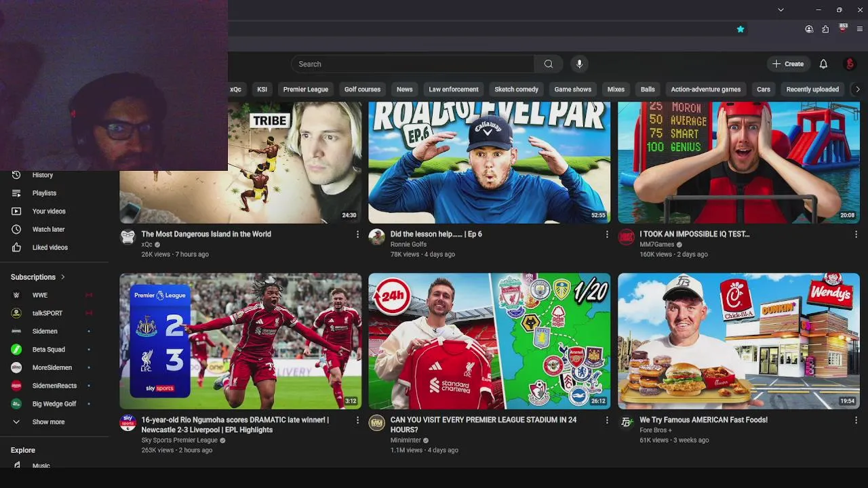This screenshot has height=488, width=868.
Task: Open Can You Visit Every Stadium title
Action: [x=484, y=424]
